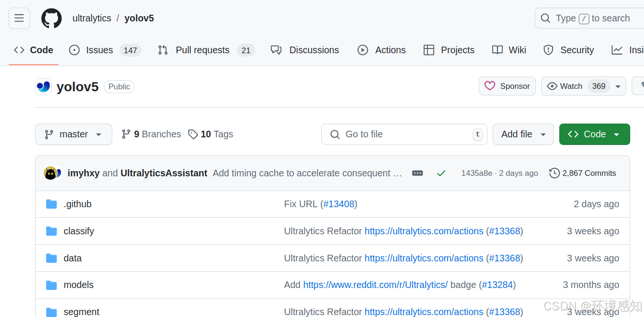
Task: Open the Projects tab
Action: pyautogui.click(x=449, y=50)
